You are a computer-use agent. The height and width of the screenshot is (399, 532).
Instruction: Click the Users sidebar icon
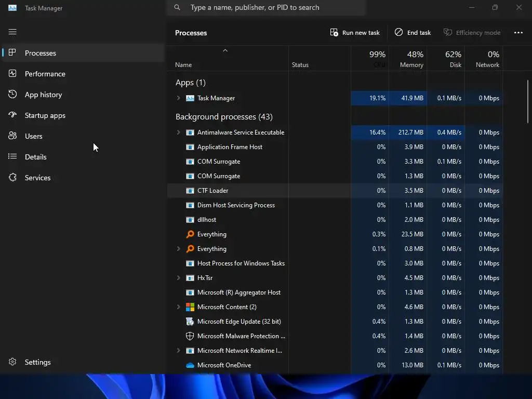click(x=12, y=136)
